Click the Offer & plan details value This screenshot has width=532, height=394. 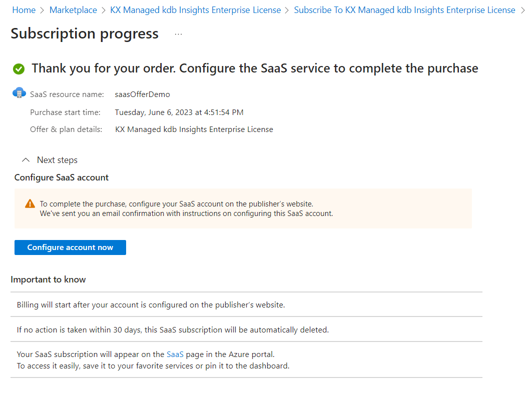194,129
